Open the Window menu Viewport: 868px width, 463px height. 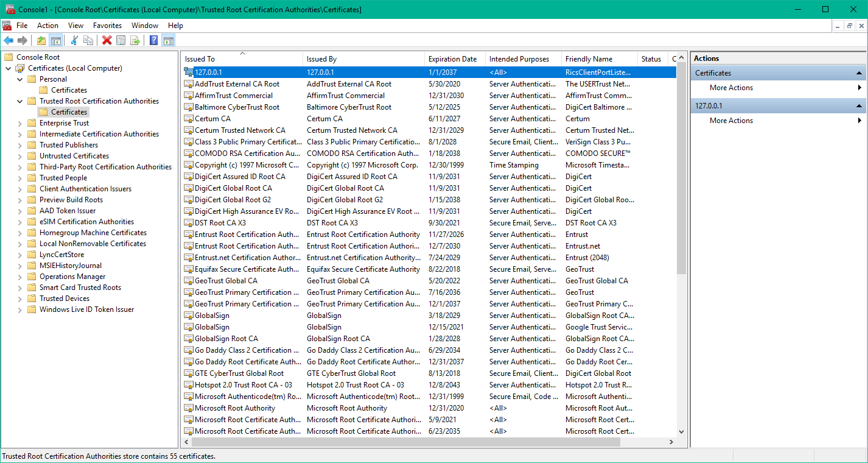(x=145, y=26)
